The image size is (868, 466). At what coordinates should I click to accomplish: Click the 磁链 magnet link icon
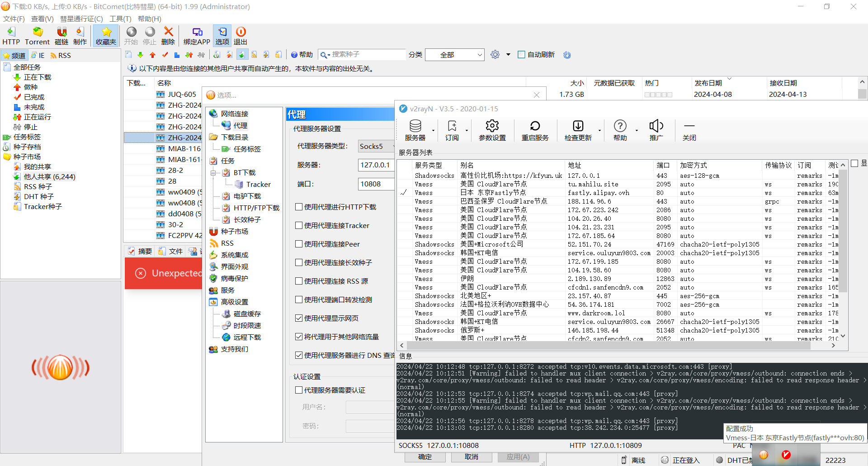(x=61, y=36)
